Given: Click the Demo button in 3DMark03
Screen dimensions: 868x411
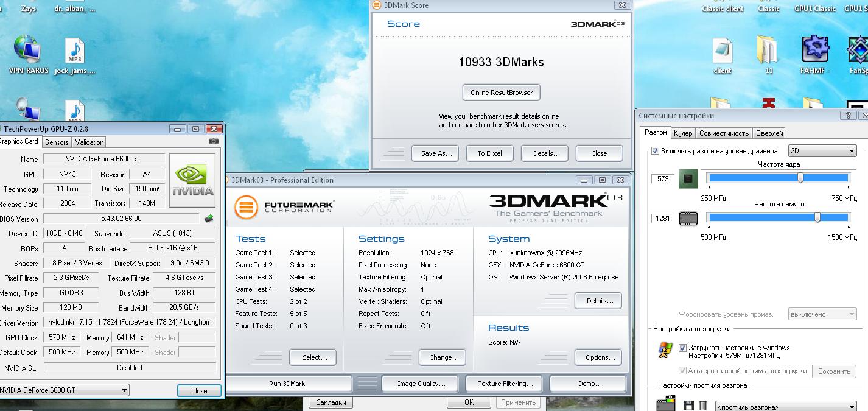Looking at the screenshot, I should [589, 384].
